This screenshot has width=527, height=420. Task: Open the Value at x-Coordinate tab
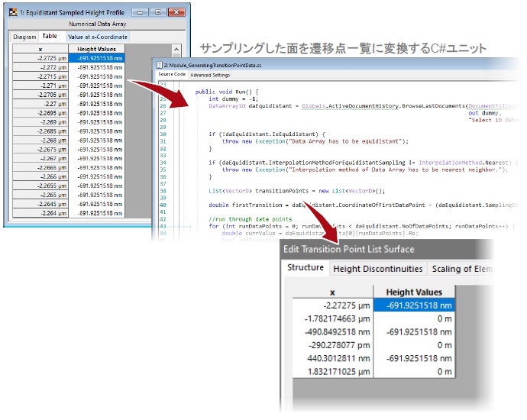click(x=98, y=37)
